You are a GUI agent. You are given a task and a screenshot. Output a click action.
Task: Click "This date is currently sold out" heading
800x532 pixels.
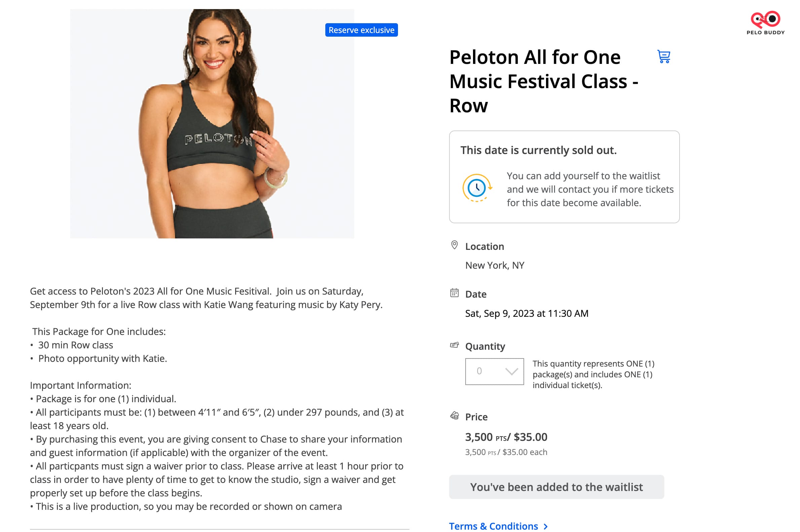point(538,150)
